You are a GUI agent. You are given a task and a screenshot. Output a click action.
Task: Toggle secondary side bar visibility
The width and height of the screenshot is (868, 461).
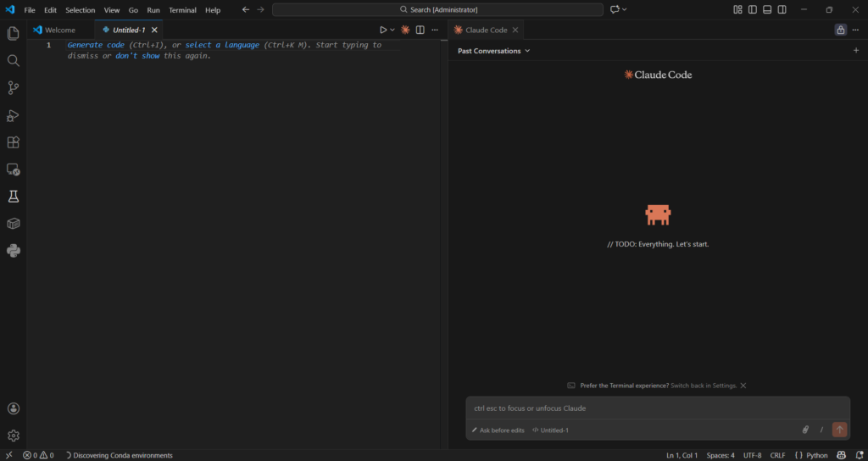pyautogui.click(x=782, y=9)
